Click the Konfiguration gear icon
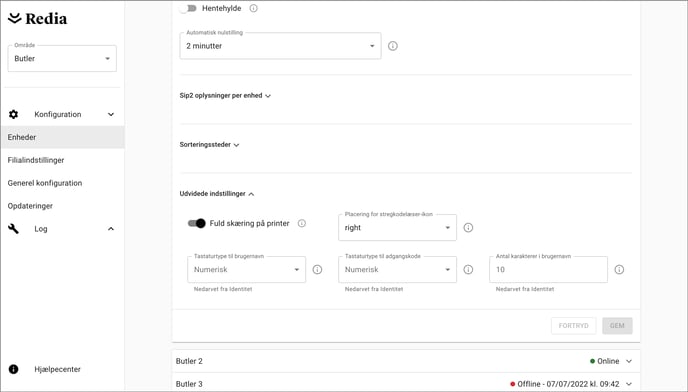This screenshot has width=688, height=392. [14, 114]
